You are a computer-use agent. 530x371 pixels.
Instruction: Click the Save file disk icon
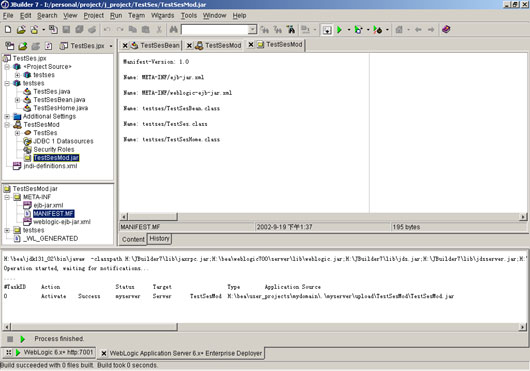66,30
